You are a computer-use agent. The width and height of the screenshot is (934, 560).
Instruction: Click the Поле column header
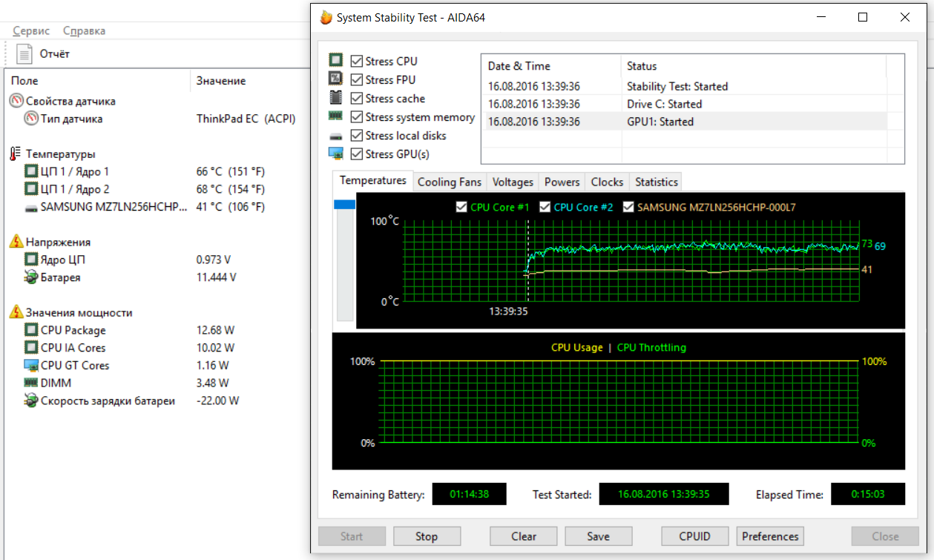click(97, 80)
